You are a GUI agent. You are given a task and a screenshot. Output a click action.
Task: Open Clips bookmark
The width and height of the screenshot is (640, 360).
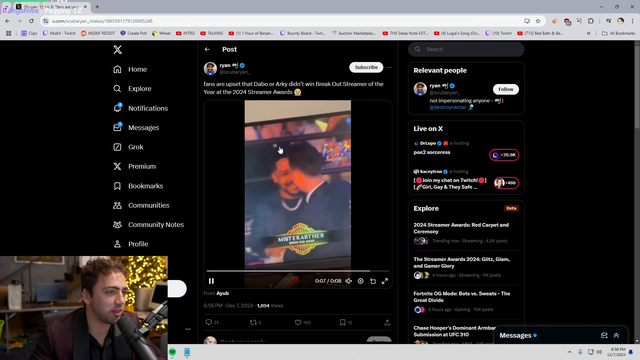tap(29, 33)
